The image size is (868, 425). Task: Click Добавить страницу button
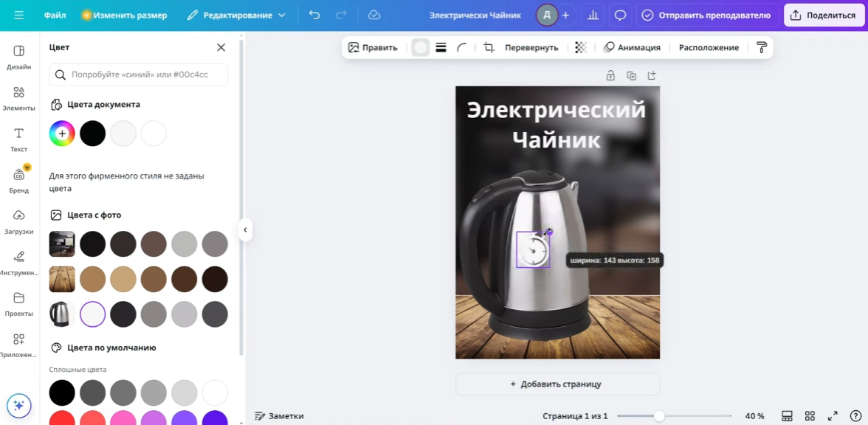point(557,384)
